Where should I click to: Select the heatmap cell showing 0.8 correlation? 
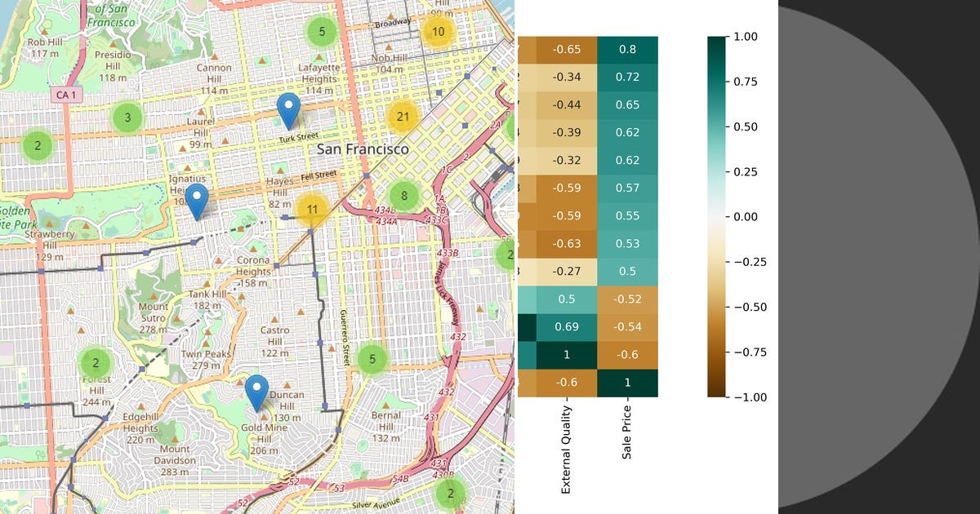coord(629,48)
